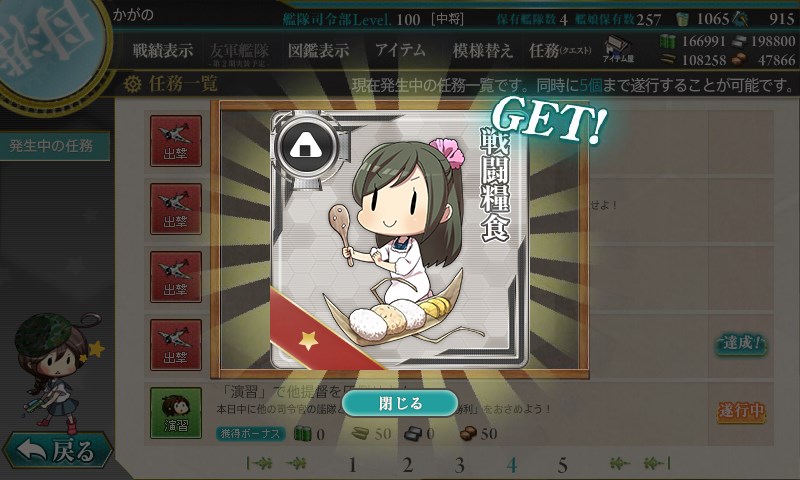The image size is (800, 480).
Task: Open the 戦績表示 records menu
Action: click(163, 50)
